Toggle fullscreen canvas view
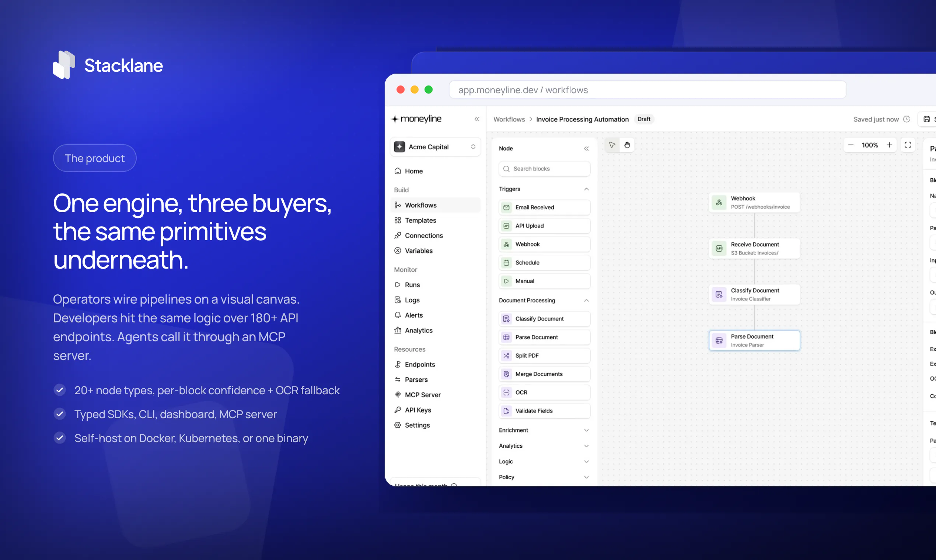Image resolution: width=936 pixels, height=560 pixels. pos(908,145)
